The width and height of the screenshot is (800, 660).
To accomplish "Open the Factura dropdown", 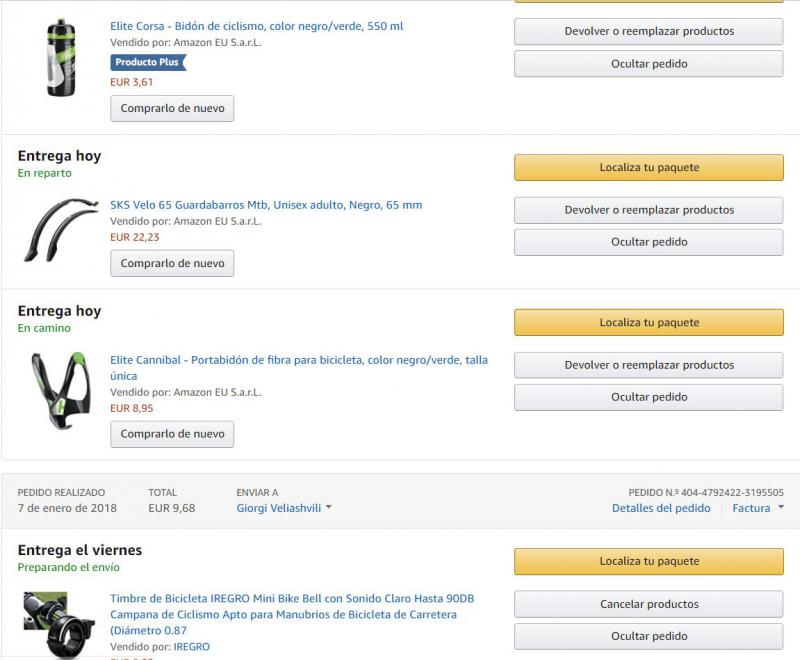I will tap(758, 508).
